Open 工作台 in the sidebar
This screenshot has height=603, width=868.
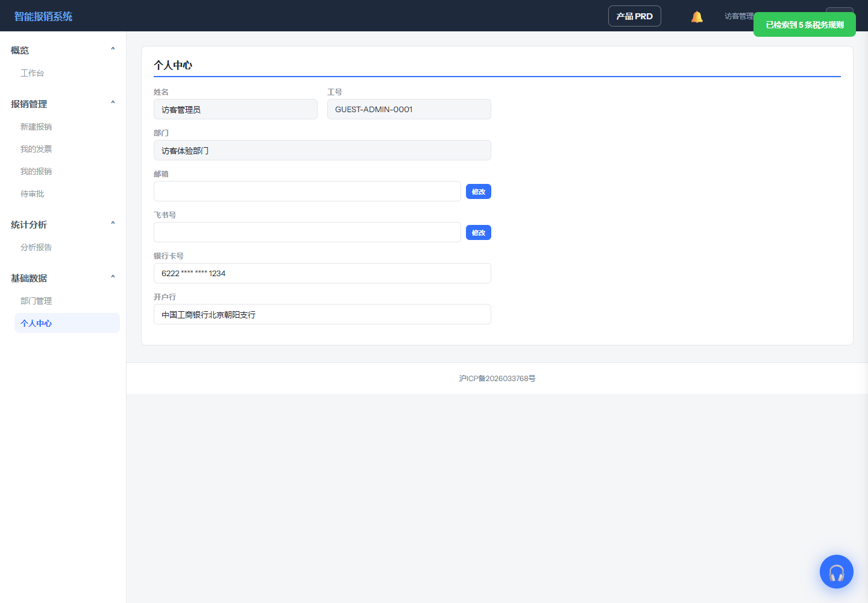(67, 73)
